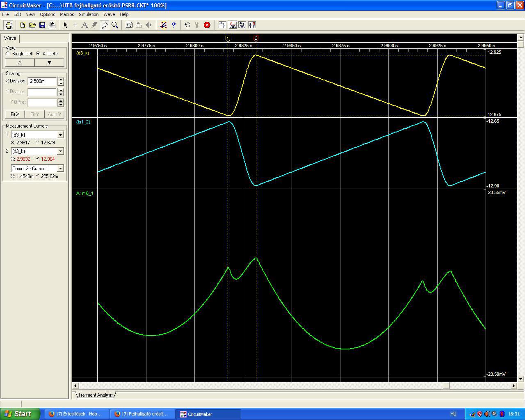
Task: Click the Mirror toolbar icon
Action: pos(148,25)
